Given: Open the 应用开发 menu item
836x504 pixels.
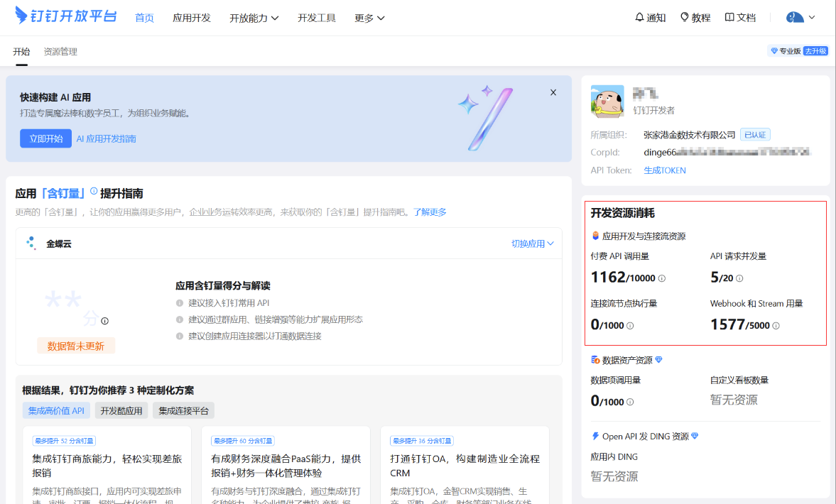Looking at the screenshot, I should pyautogui.click(x=191, y=18).
